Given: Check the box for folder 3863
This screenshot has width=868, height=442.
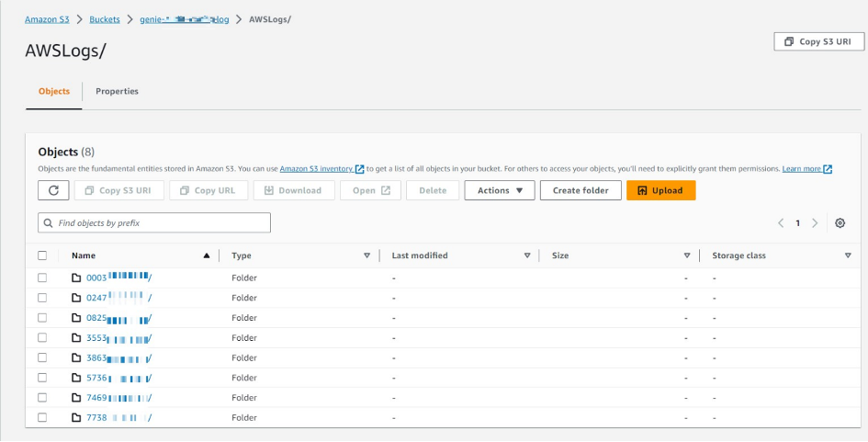Looking at the screenshot, I should coord(42,357).
